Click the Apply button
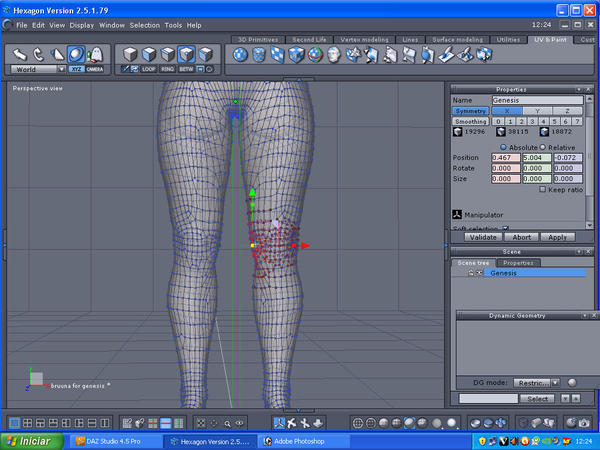Image resolution: width=600 pixels, height=450 pixels. tap(558, 237)
